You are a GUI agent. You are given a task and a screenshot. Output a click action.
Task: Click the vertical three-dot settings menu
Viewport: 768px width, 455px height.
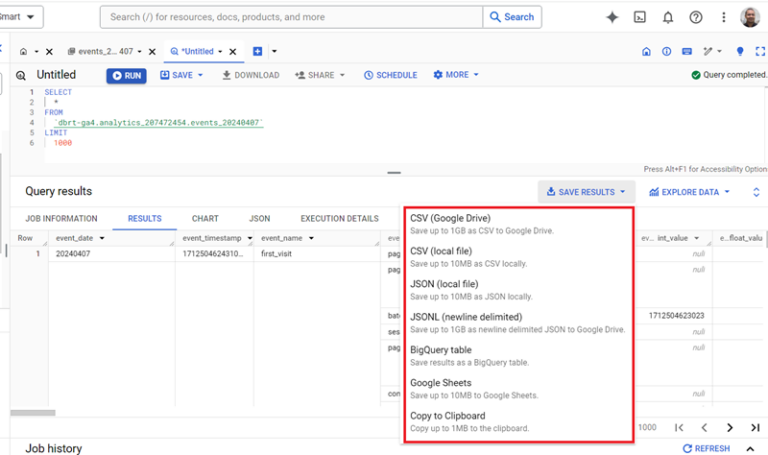pos(723,17)
